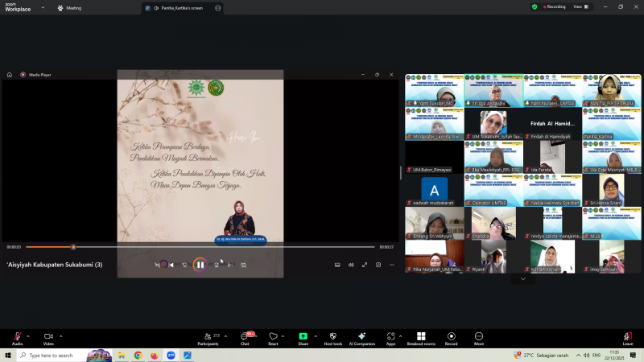644x362 pixels.
Task: Open the Chat panel
Action: click(x=245, y=336)
